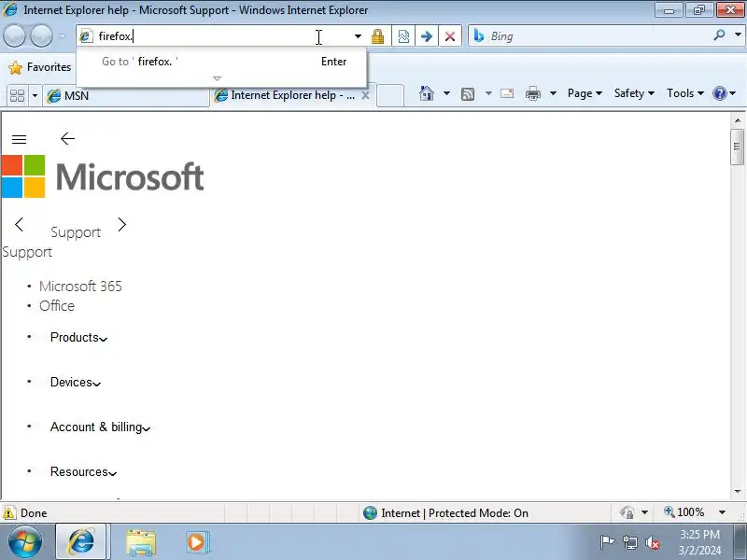Image resolution: width=747 pixels, height=560 pixels.
Task: Click the scrollbar down arrow
Action: [x=738, y=492]
